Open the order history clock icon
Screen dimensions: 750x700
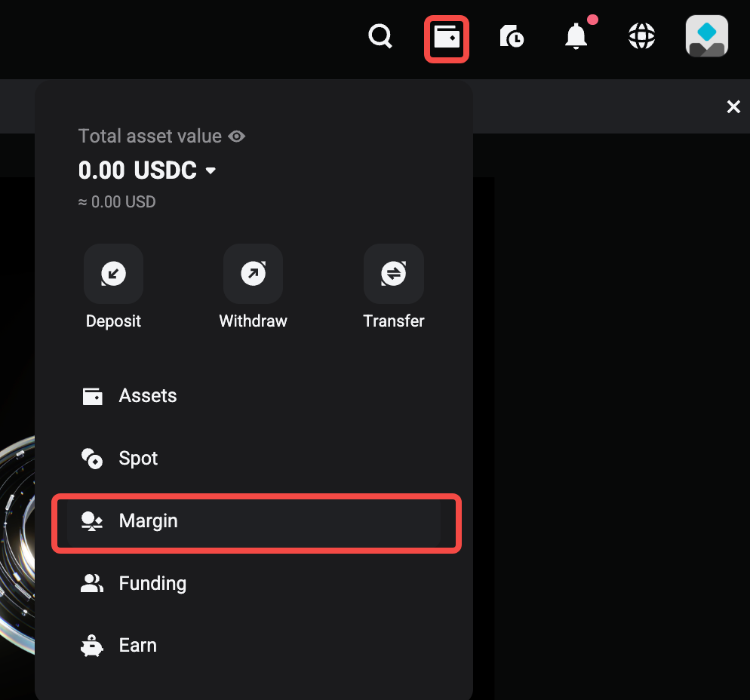tap(512, 37)
